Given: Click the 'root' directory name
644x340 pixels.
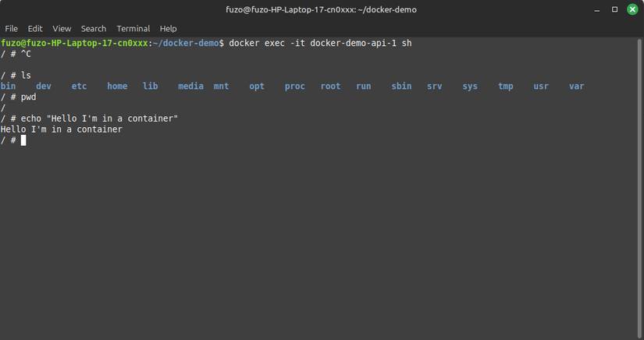Looking at the screenshot, I should [x=331, y=86].
